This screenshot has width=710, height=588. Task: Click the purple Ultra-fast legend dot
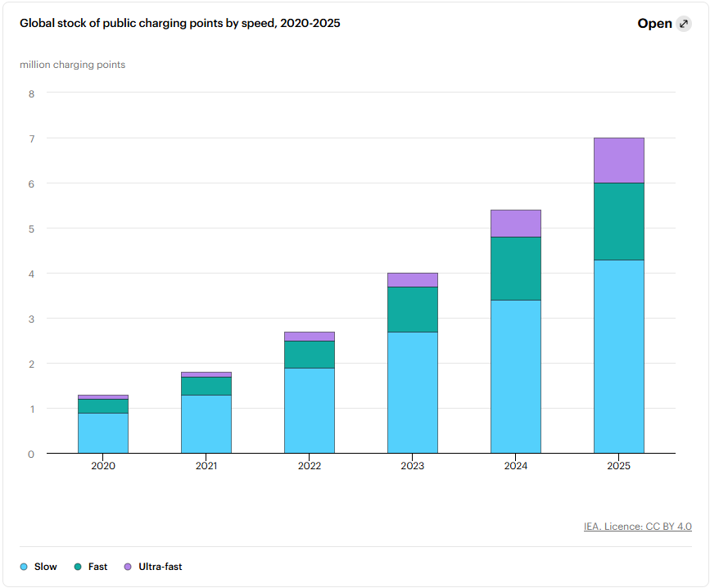(128, 567)
